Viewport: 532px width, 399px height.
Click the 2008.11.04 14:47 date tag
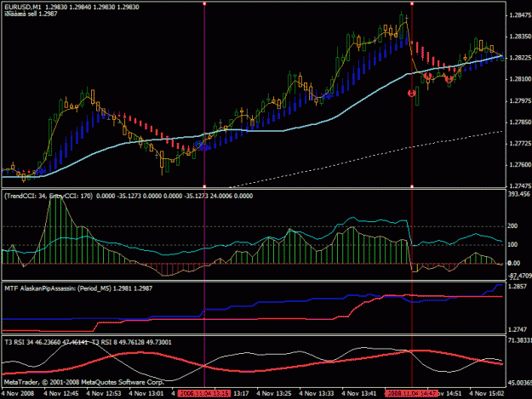[x=411, y=394]
